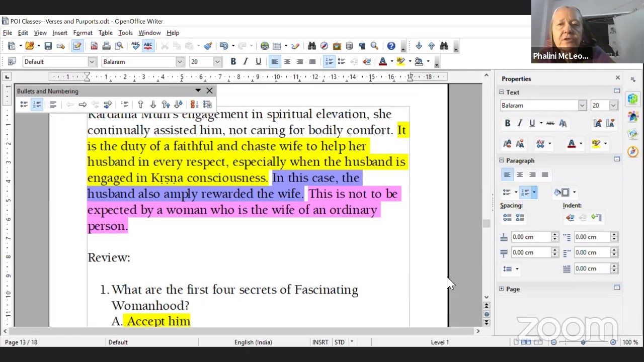Toggle AutoSpellcheck on toolbar
This screenshot has height=362, width=644.
tap(148, 46)
